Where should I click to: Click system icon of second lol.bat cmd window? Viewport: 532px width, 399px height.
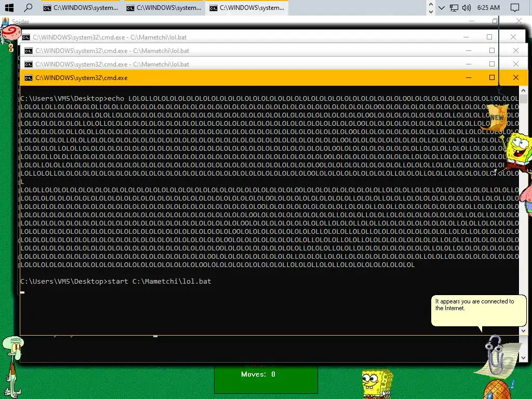29,51
